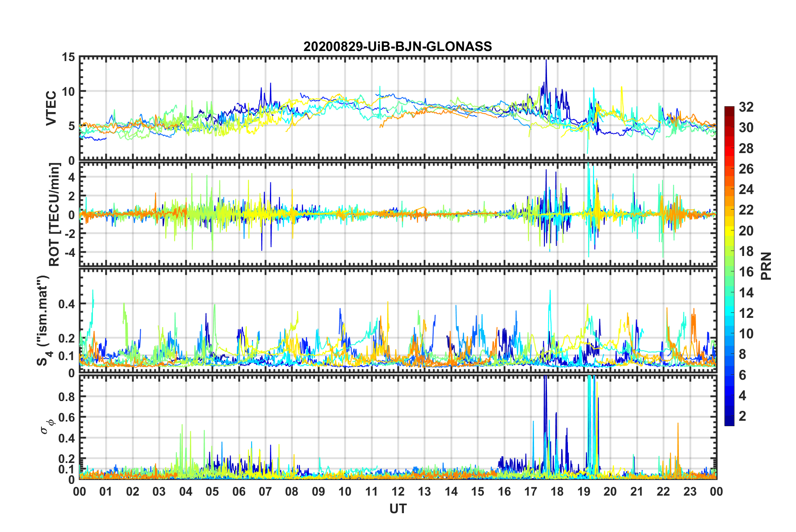Image resolution: width=796 pixels, height=532 pixels.
Task: Click the PRN colorbar label
Action: pyautogui.click(x=766, y=266)
